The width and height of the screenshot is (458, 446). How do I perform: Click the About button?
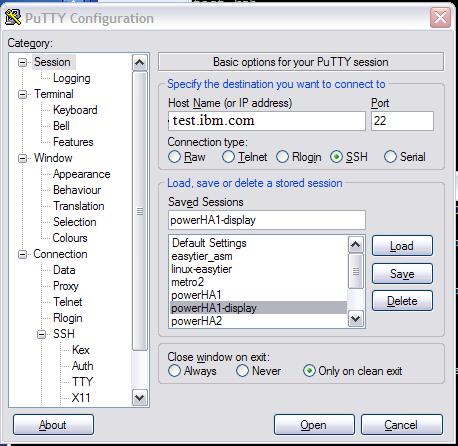[x=53, y=425]
